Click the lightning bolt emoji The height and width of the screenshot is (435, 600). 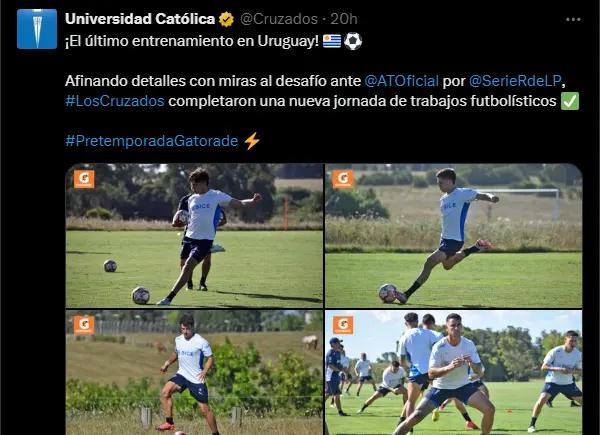click(252, 141)
